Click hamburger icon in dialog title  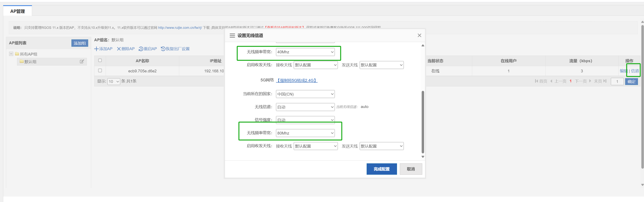coord(232,35)
